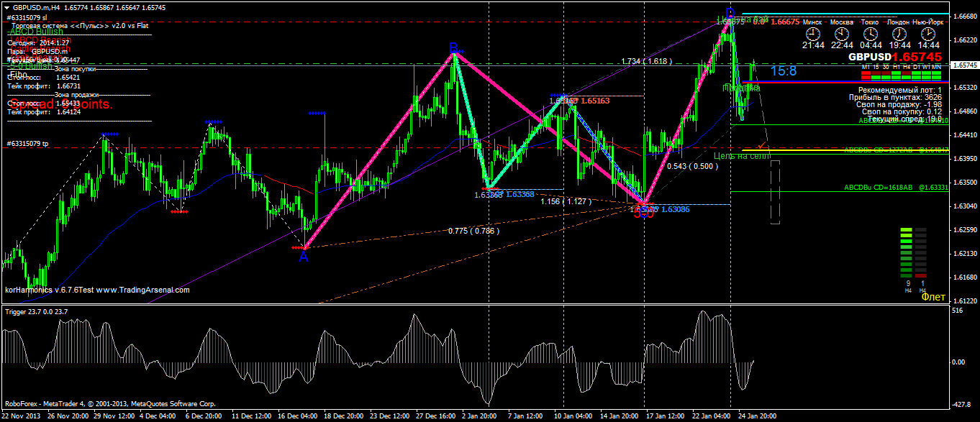The height and width of the screenshot is (422, 980).
Task: Click the D1 timeframe trend cell
Action: (x=916, y=74)
